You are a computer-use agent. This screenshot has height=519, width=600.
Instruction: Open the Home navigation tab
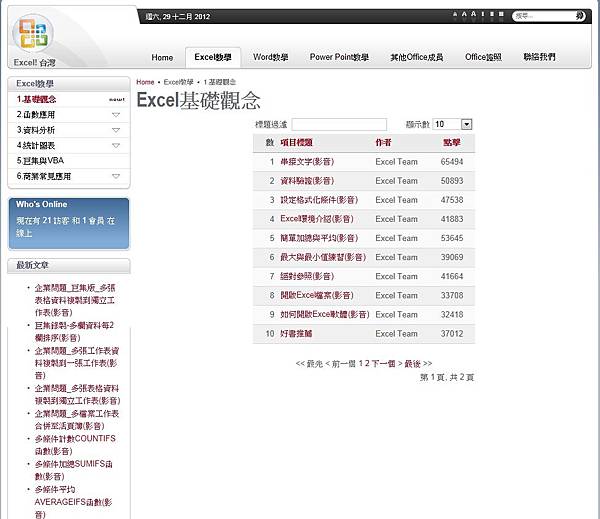[162, 57]
